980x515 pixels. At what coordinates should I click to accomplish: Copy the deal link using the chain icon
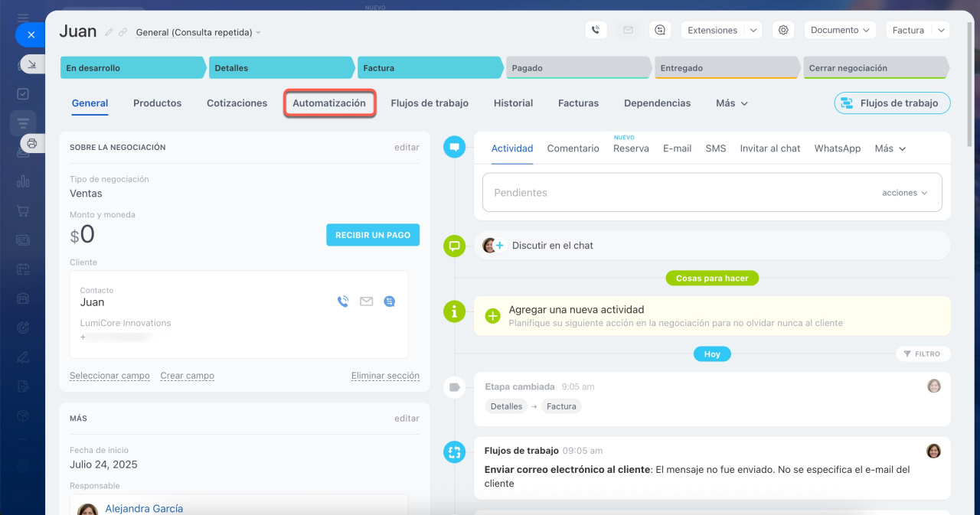(122, 32)
